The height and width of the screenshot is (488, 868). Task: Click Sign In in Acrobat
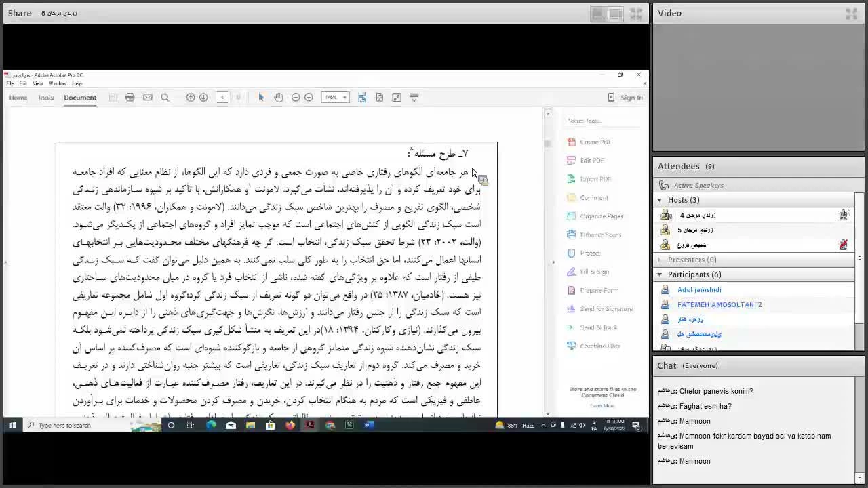tap(631, 98)
